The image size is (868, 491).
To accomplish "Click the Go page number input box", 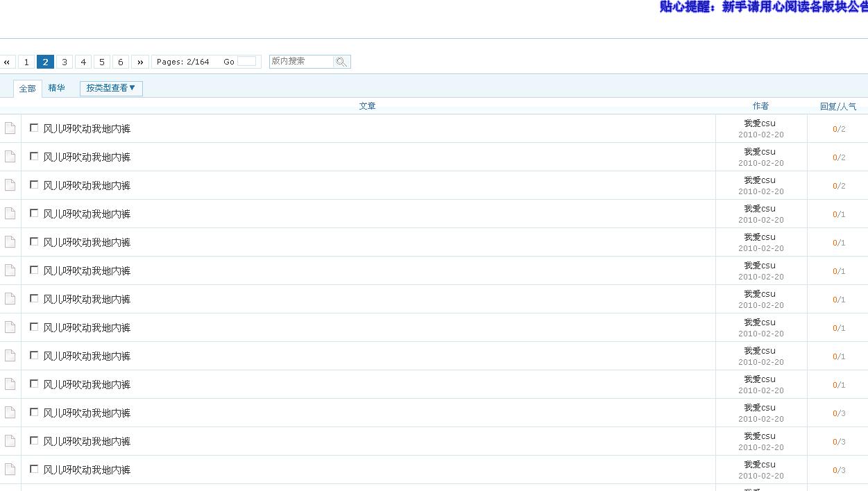I will 246,62.
